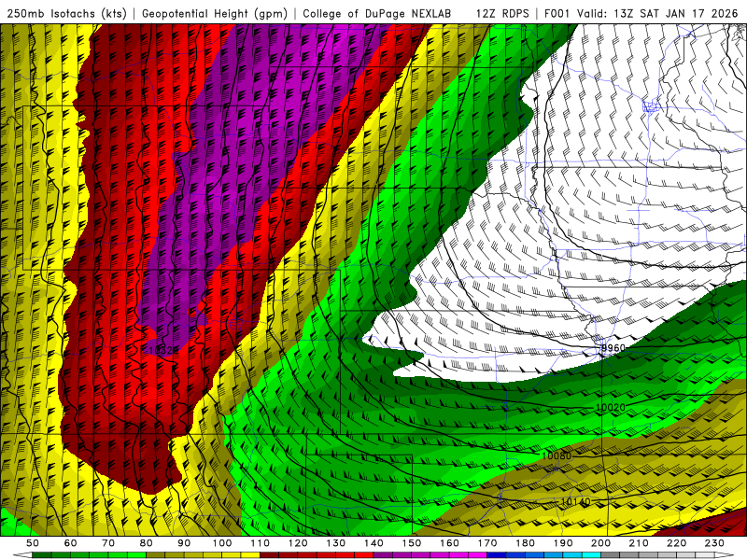Click the 90 kts legend value
Image resolution: width=747 pixels, height=560 pixels.
pos(184,543)
